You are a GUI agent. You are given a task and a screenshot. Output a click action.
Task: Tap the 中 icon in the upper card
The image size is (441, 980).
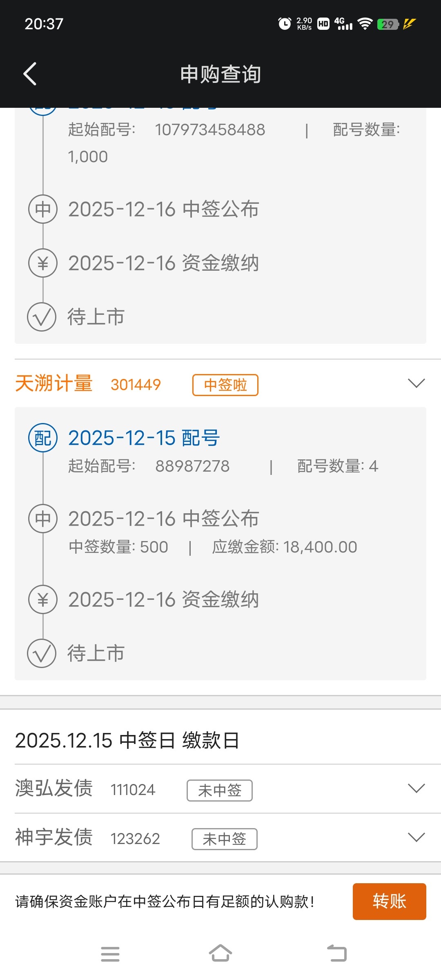point(43,209)
